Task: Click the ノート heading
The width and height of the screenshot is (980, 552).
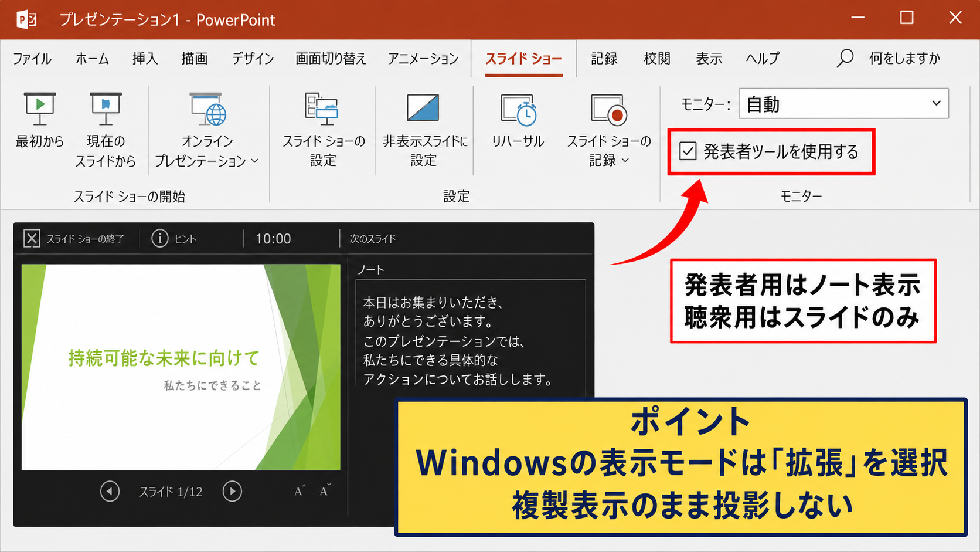Action: (370, 269)
